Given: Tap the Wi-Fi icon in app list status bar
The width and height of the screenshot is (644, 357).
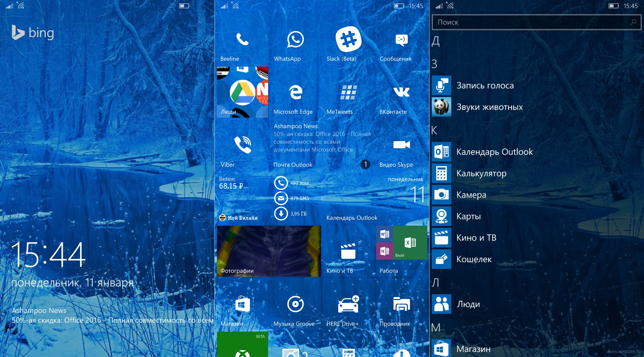Looking at the screenshot, I should tap(450, 5).
